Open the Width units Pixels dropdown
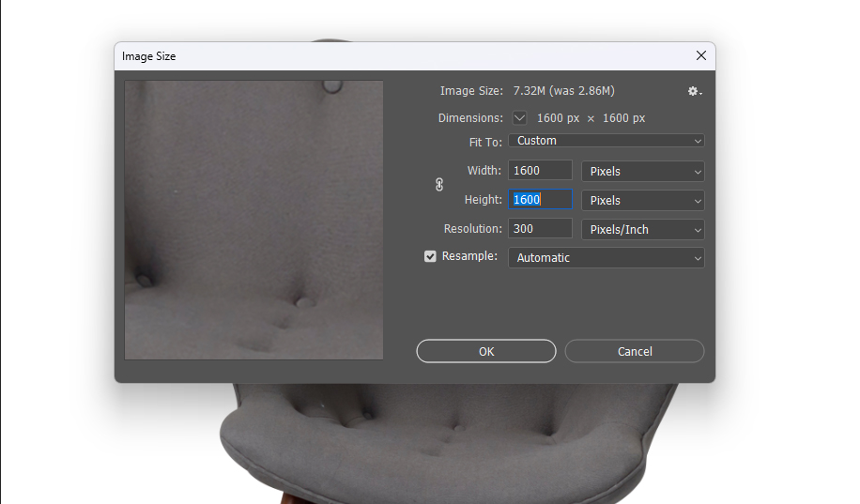Image resolution: width=860 pixels, height=504 pixels. point(643,172)
